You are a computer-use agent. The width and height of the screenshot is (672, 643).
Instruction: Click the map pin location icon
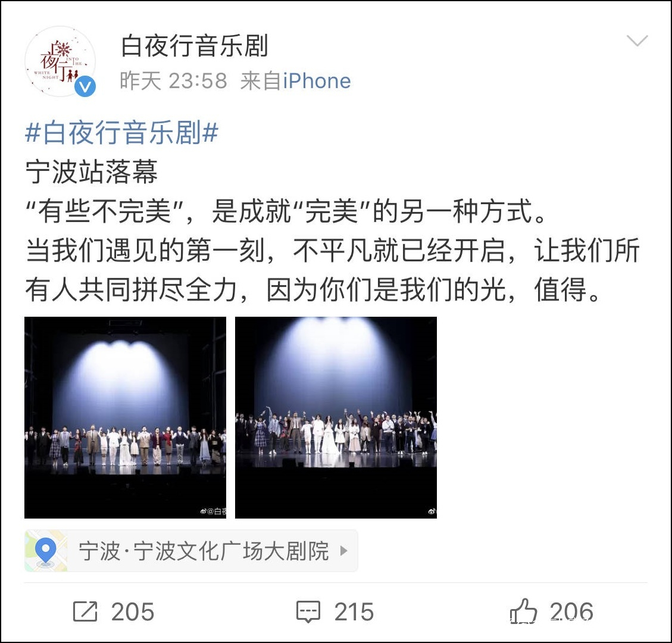point(46,551)
